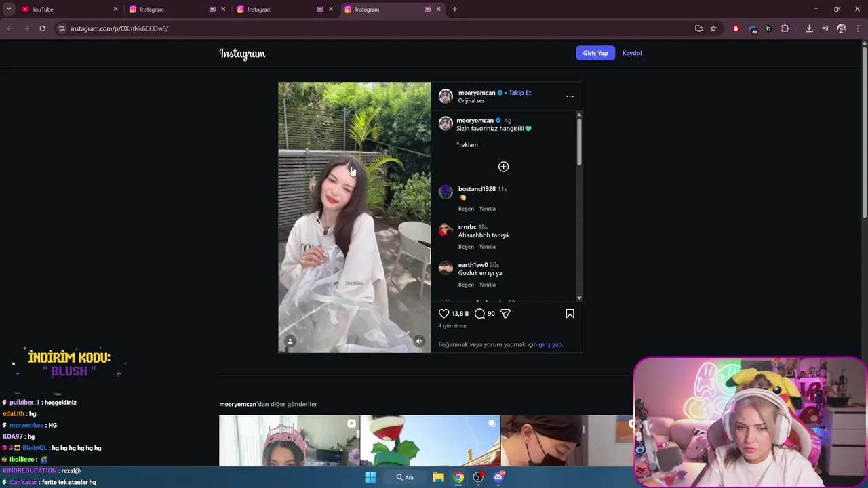Image resolution: width=868 pixels, height=488 pixels.
Task: Reload the page
Action: (x=42, y=28)
